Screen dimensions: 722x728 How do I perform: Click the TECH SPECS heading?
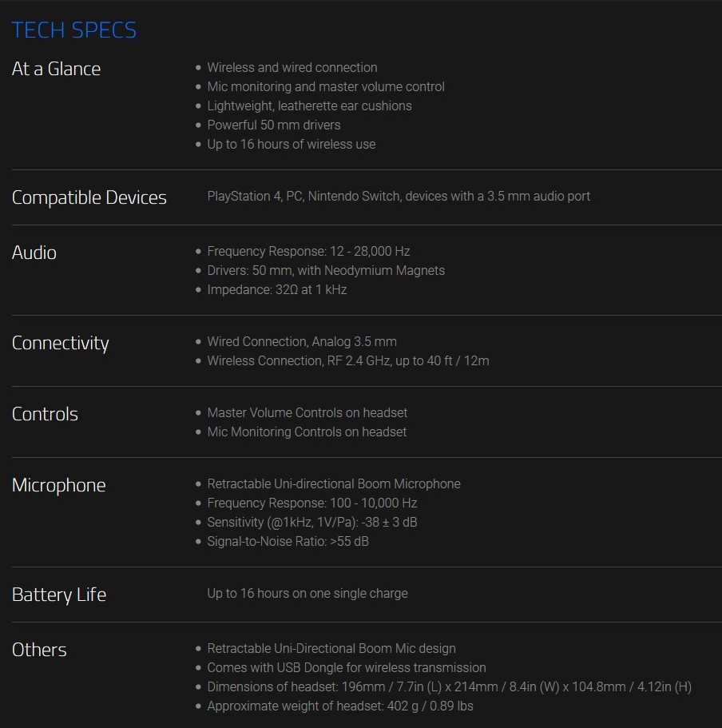(x=74, y=30)
